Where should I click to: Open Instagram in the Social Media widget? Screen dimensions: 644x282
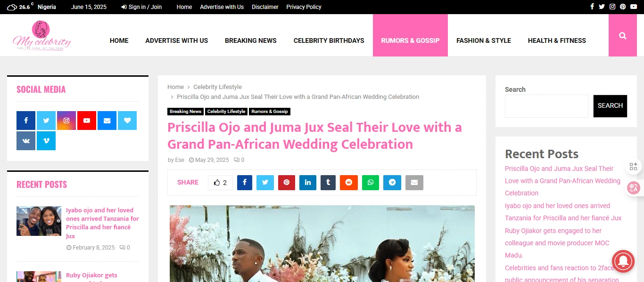[x=66, y=121]
